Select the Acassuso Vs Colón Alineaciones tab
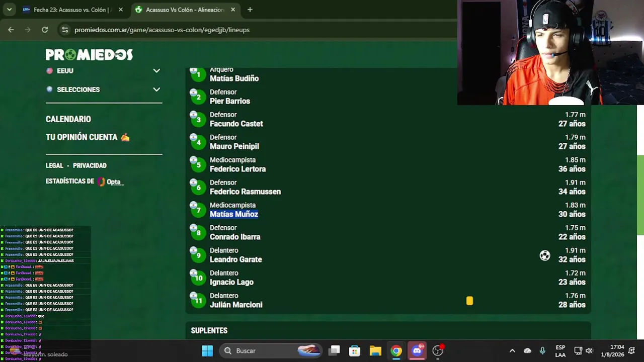This screenshot has width=644, height=362. click(x=185, y=10)
